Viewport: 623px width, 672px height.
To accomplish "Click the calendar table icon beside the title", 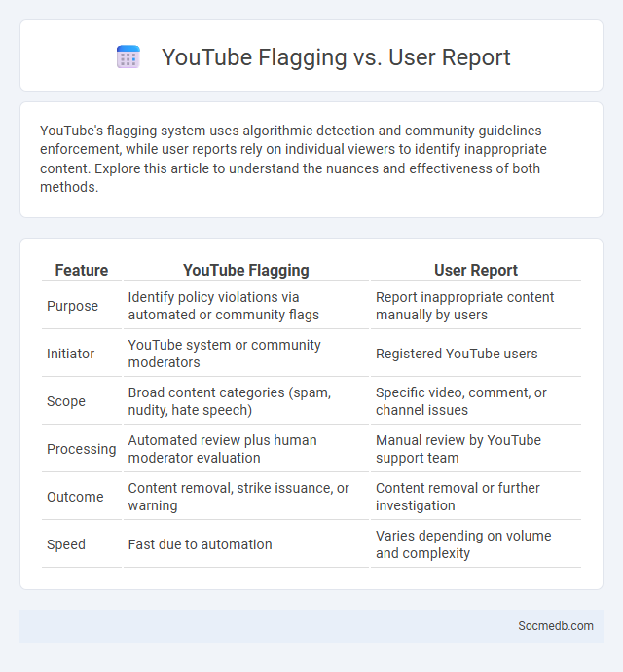I will coord(128,57).
